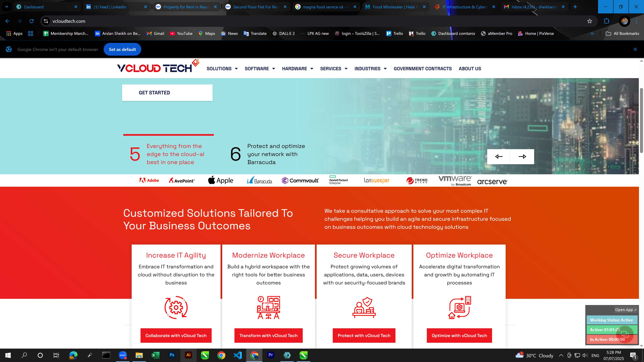Open the ABOUT US menu item
This screenshot has height=362, width=644.
coord(470,69)
